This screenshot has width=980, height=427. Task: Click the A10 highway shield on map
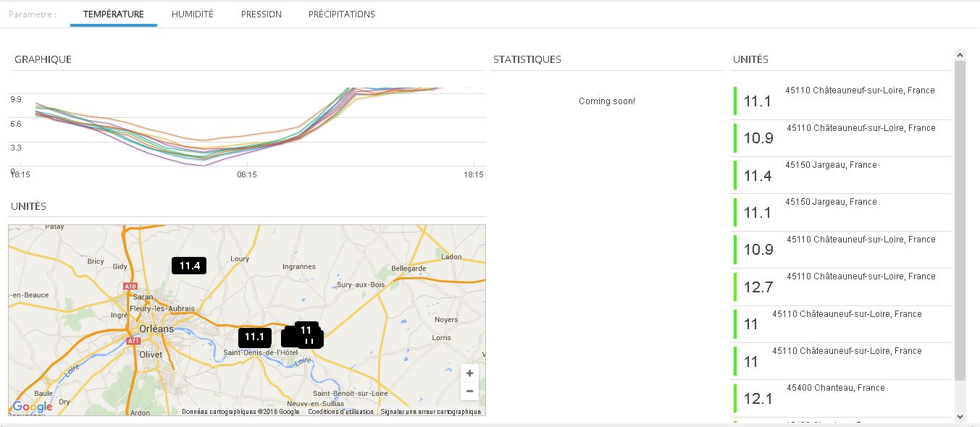pos(130,286)
